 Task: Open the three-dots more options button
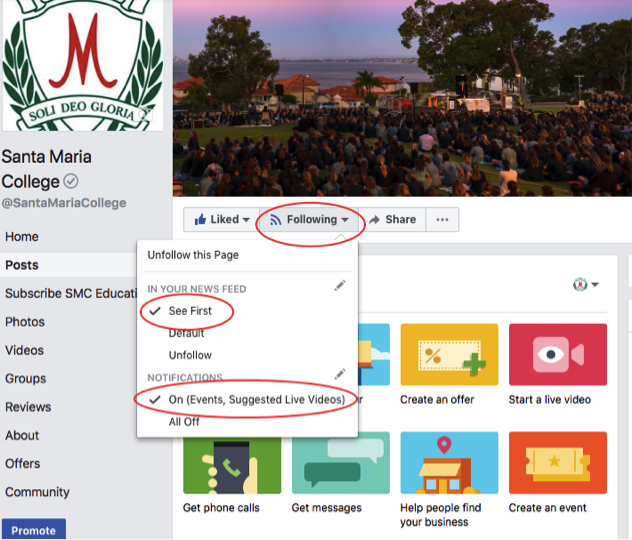(442, 220)
